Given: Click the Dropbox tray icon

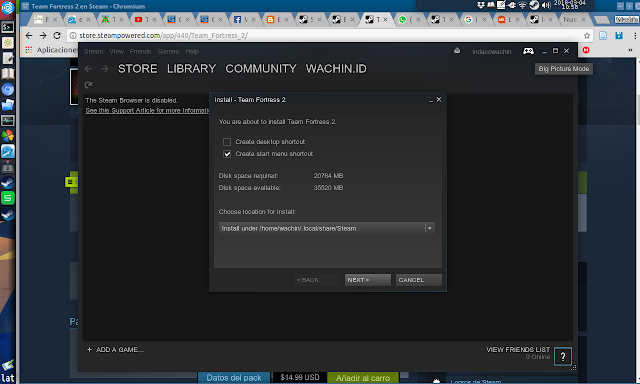Looking at the screenshot, I should (x=481, y=5).
